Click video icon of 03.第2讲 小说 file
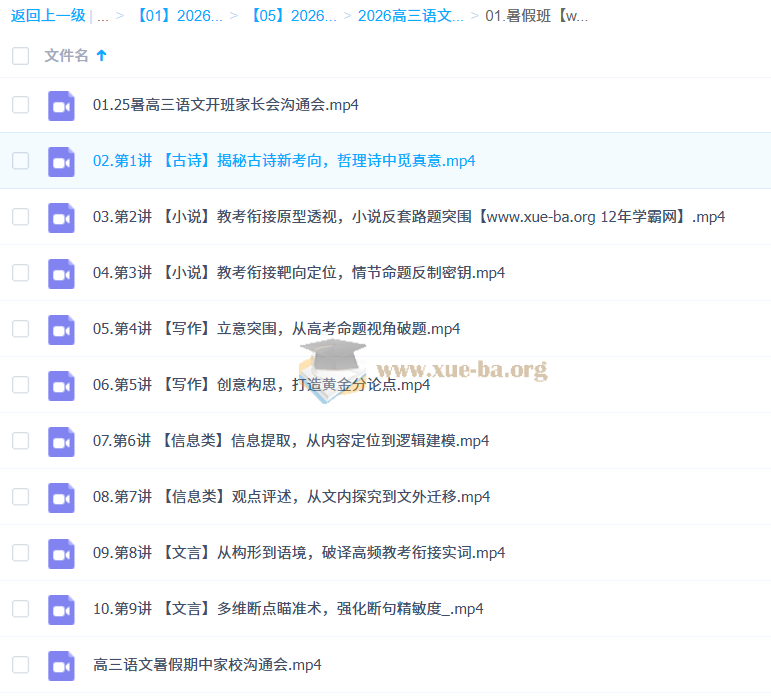Image resolution: width=771 pixels, height=699 pixels. coord(61,217)
